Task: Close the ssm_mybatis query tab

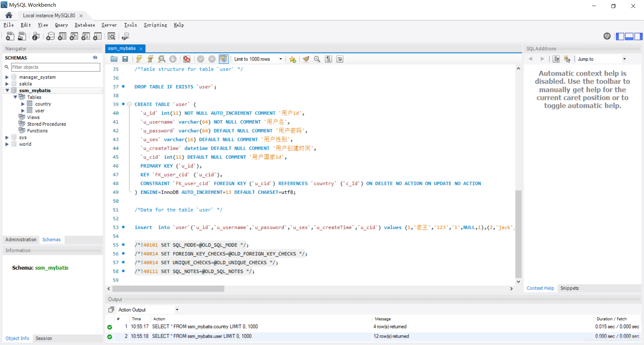Action: [x=141, y=49]
